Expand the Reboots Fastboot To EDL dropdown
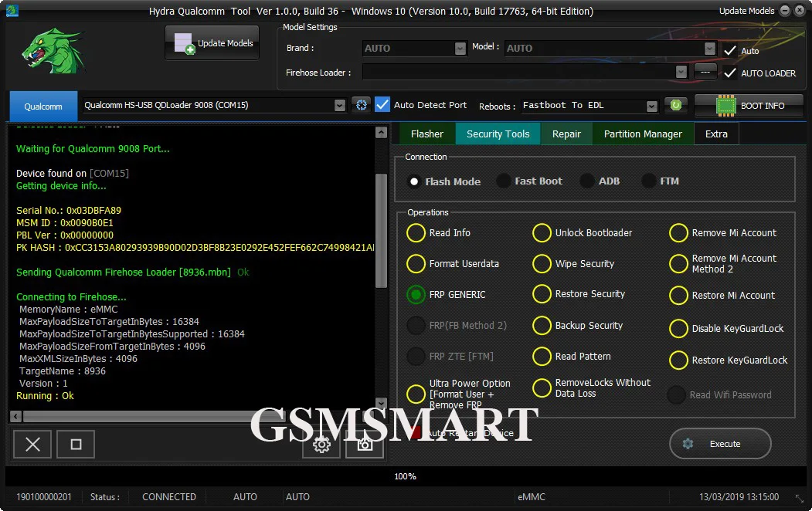This screenshot has width=812, height=511. pyautogui.click(x=651, y=106)
